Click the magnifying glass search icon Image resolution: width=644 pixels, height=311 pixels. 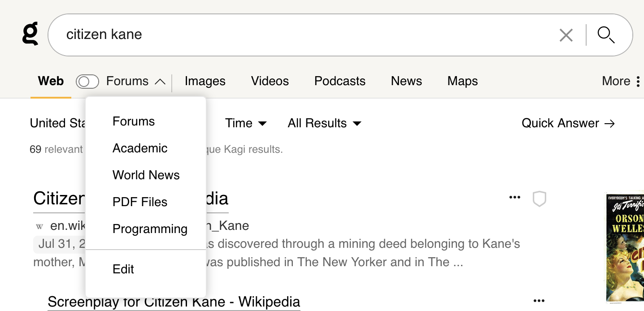click(x=606, y=35)
